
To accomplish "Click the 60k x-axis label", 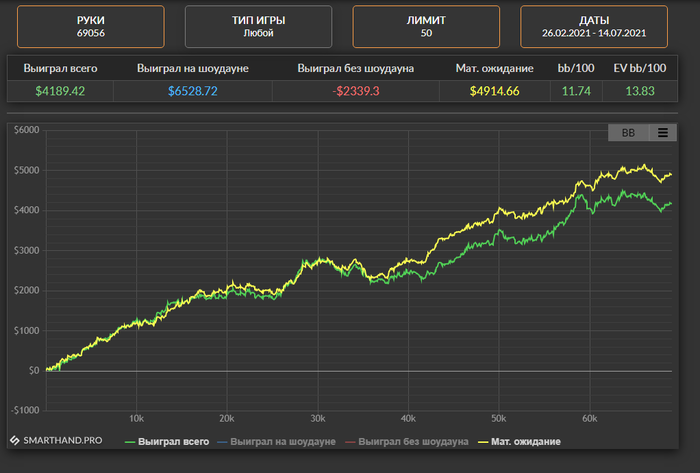I will tap(589, 419).
